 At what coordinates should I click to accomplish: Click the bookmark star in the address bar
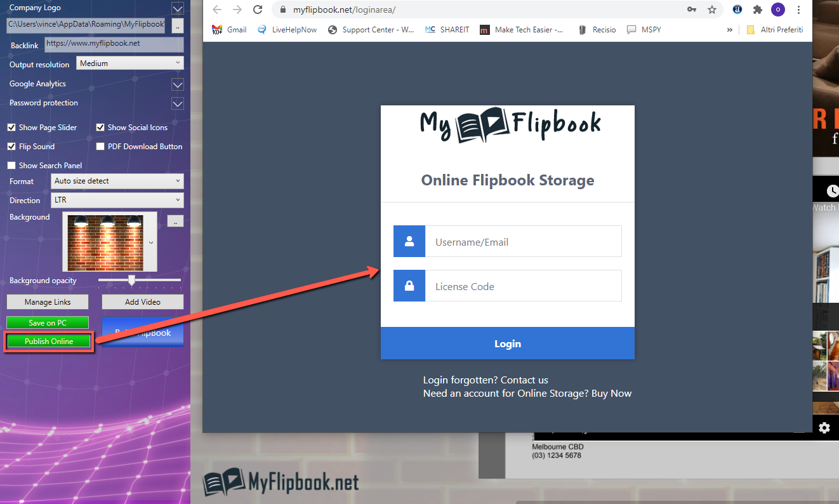tap(712, 10)
